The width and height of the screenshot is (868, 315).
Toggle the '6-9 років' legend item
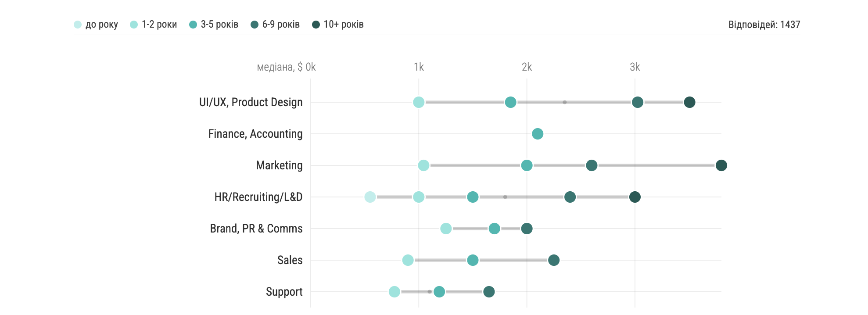[275, 25]
